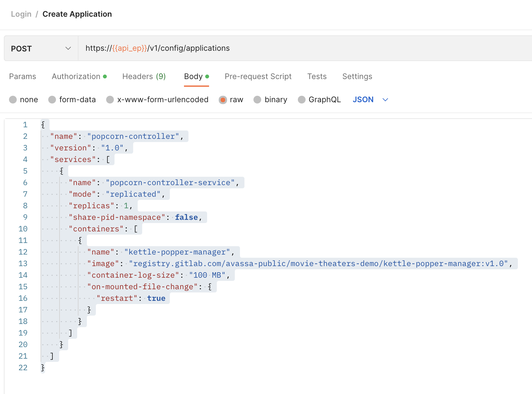Select the none body type radio

pyautogui.click(x=13, y=100)
